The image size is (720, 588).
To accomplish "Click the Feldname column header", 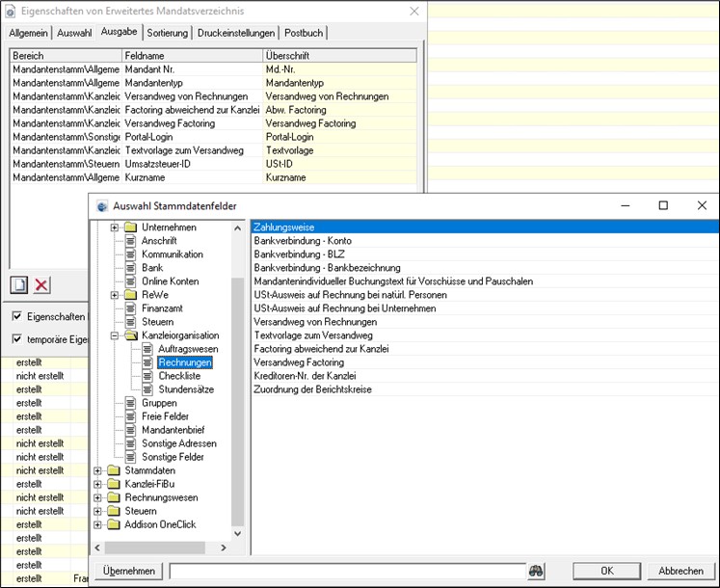I will pyautogui.click(x=193, y=56).
